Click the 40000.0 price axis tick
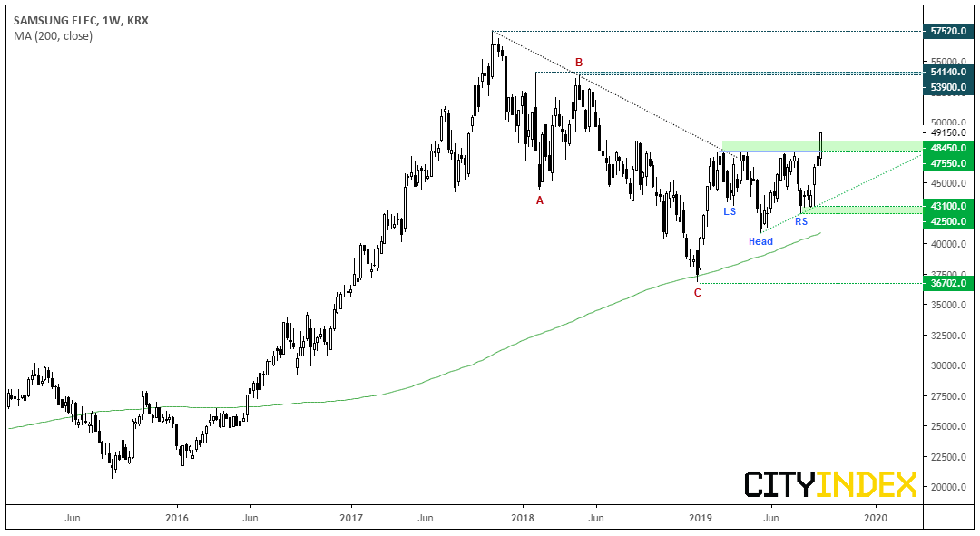This screenshot has height=536, width=980. 948,244
